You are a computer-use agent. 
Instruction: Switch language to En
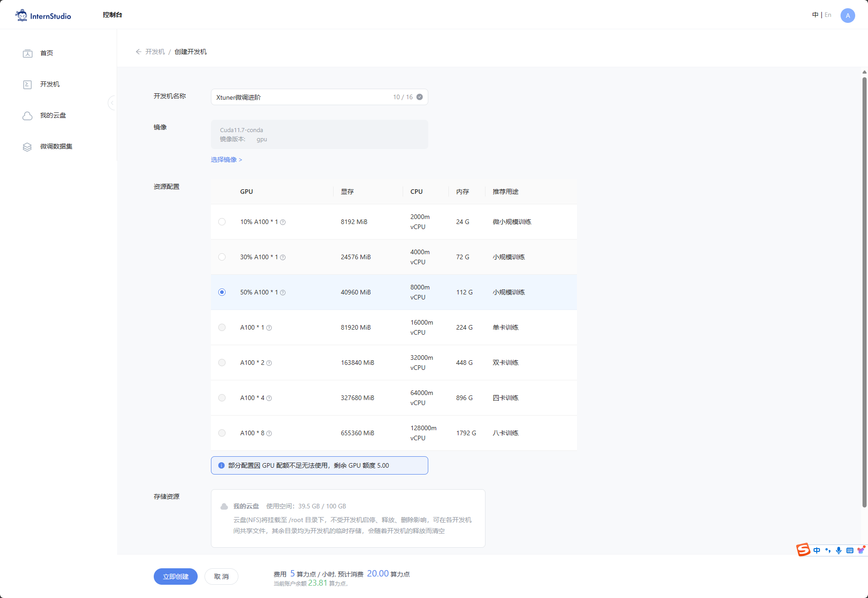(828, 15)
